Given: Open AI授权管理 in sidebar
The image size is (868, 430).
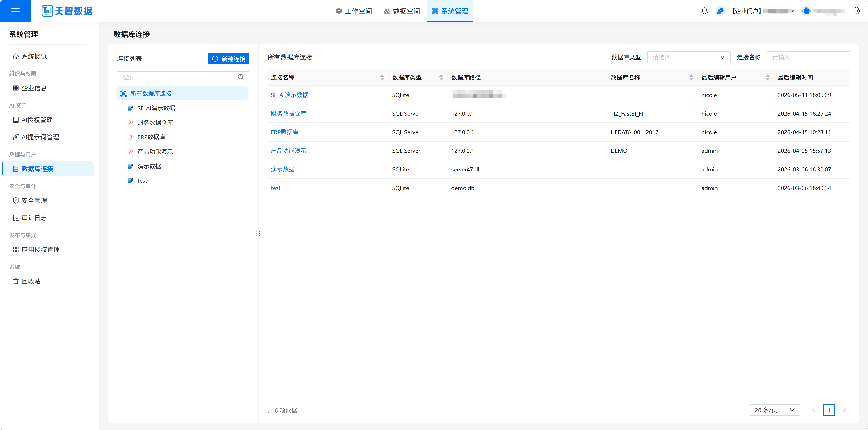Looking at the screenshot, I should [48, 120].
